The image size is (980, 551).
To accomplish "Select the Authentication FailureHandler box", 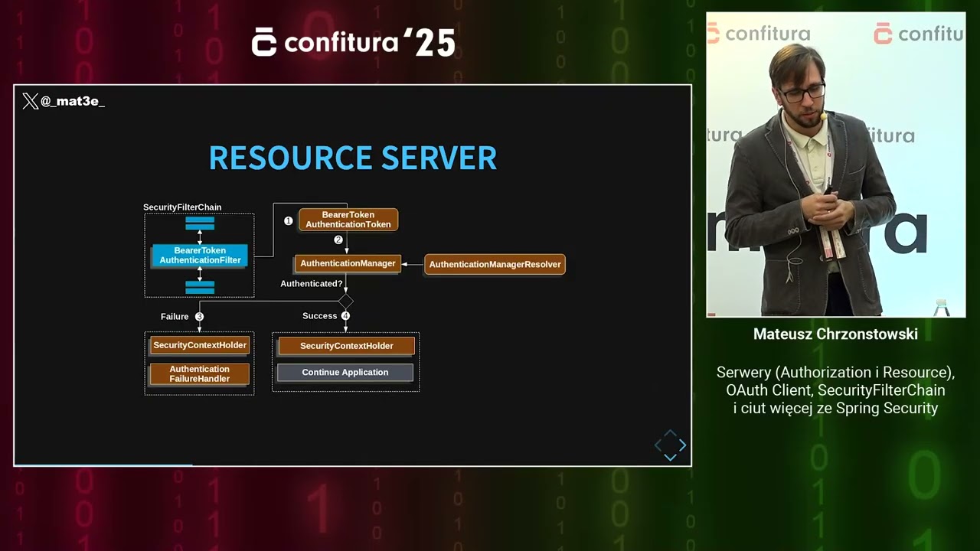I will point(199,374).
